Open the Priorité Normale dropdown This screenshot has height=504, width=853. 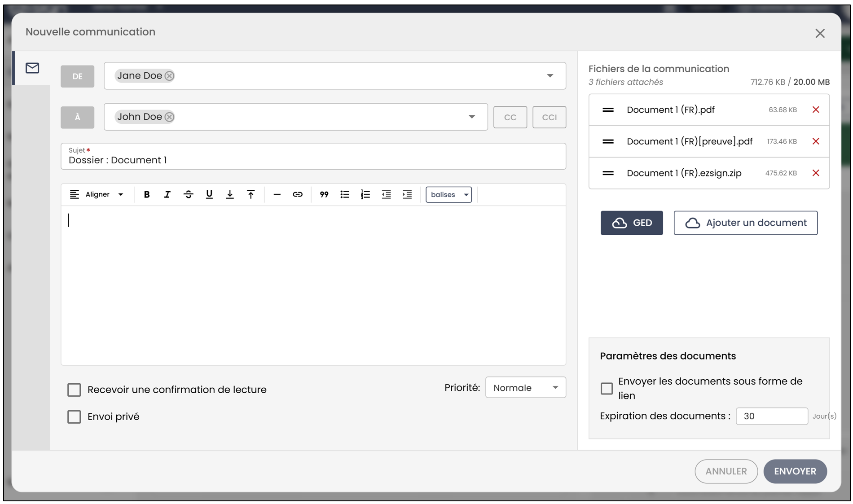click(525, 388)
